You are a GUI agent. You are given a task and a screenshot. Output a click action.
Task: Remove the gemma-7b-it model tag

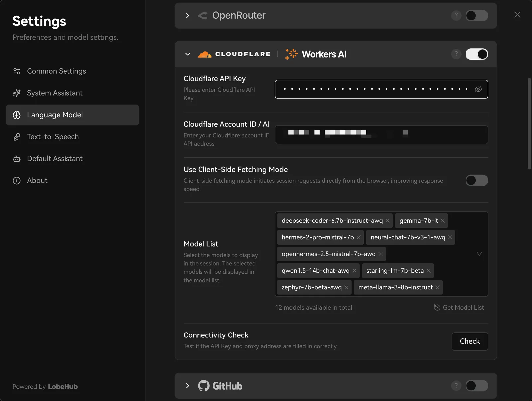tap(443, 221)
